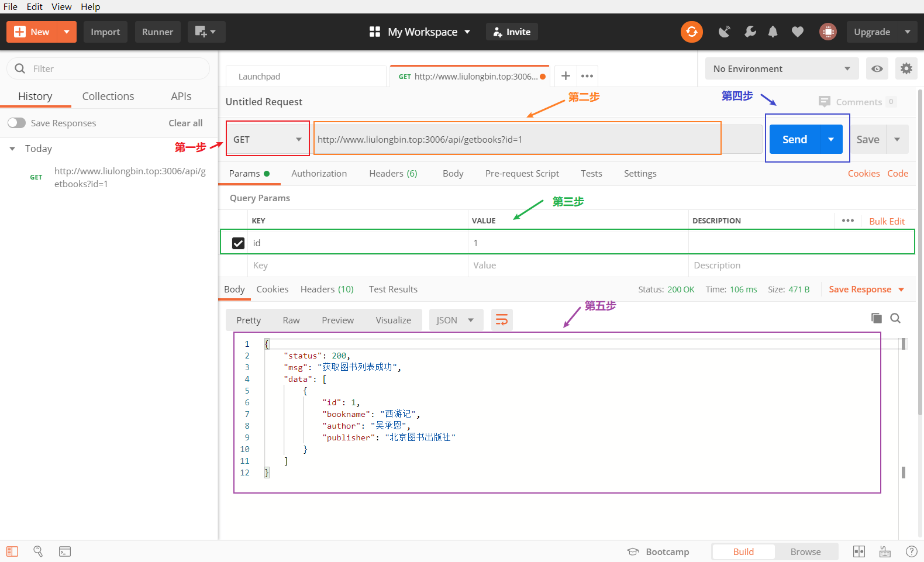
Task: Open the wrench settings icon
Action: (750, 32)
